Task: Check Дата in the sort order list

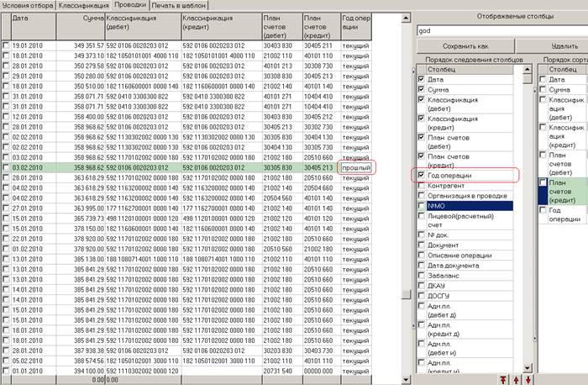Action: coord(543,79)
